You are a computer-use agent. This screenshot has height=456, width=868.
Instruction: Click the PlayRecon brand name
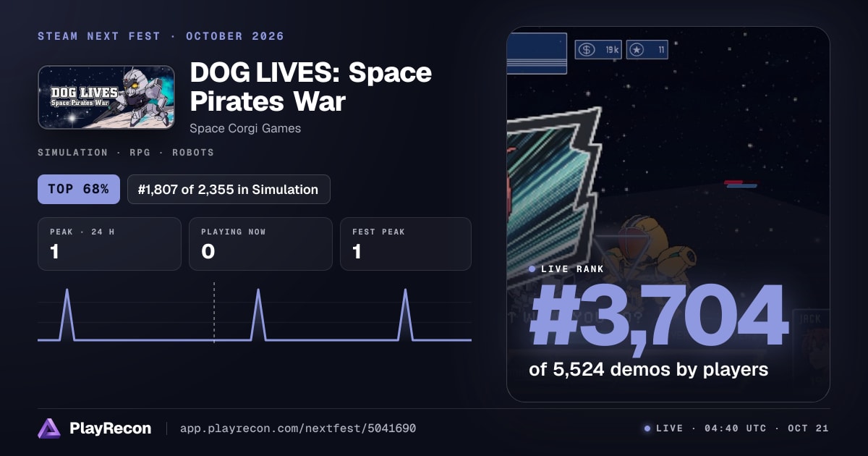coord(110,428)
